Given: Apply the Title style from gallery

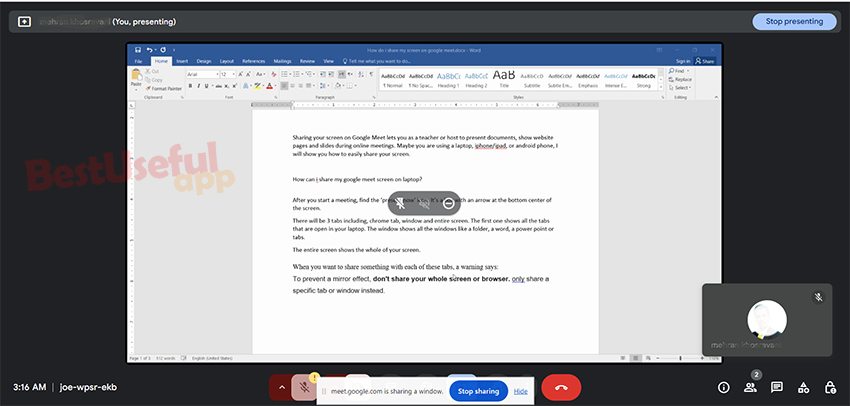Looking at the screenshot, I should click(504, 80).
